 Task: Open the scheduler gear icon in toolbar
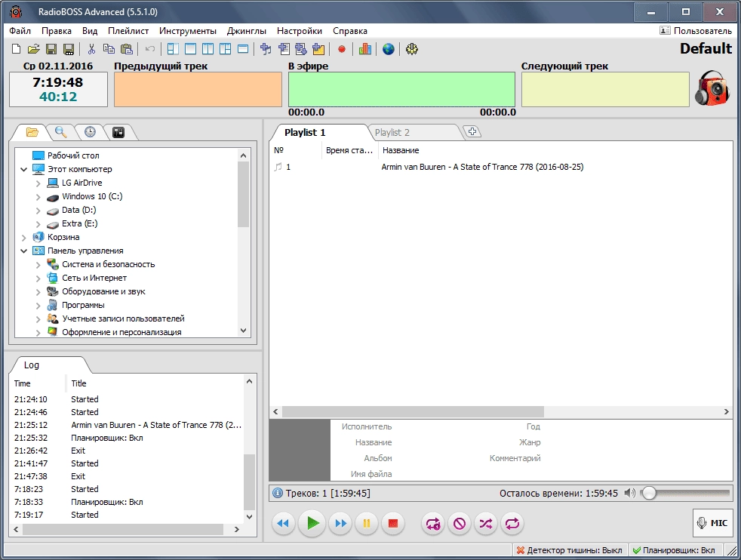pyautogui.click(x=411, y=49)
